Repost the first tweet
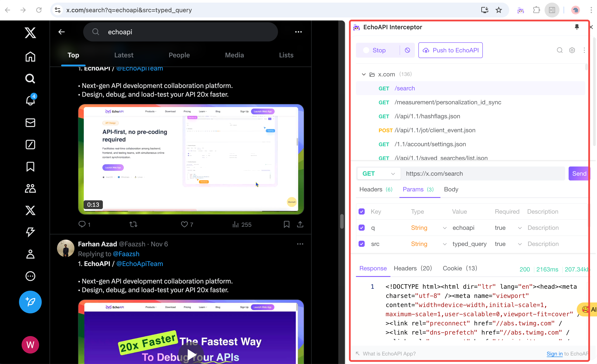Viewport: 597px width, 364px height. pyautogui.click(x=133, y=224)
